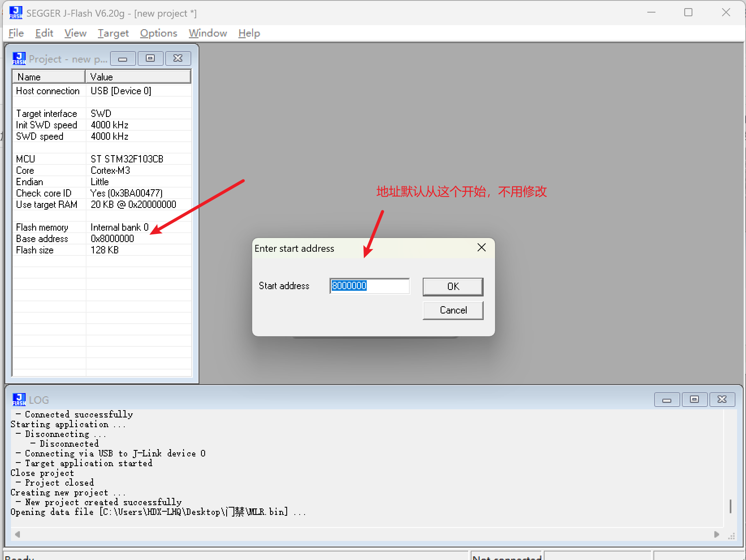Open the Target menu
This screenshot has height=560, width=746.
pyautogui.click(x=113, y=33)
